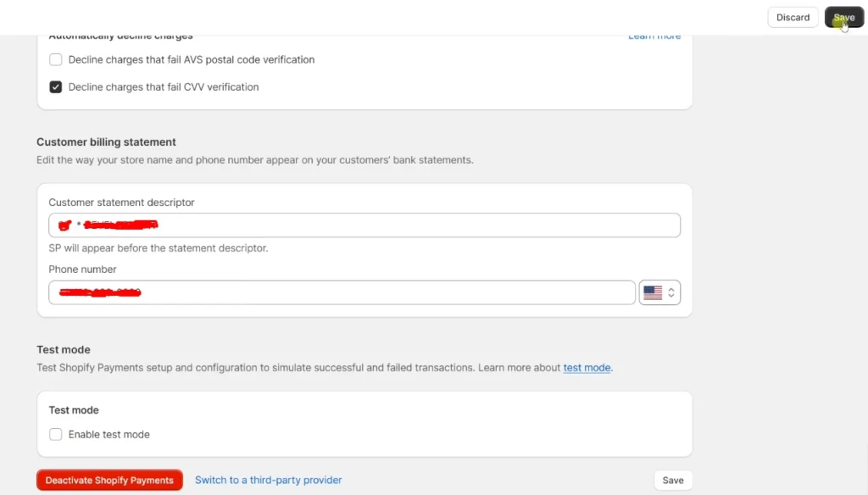Open Switch to a third-party provider link
Viewport: 868px width, 495px height.
(x=268, y=481)
